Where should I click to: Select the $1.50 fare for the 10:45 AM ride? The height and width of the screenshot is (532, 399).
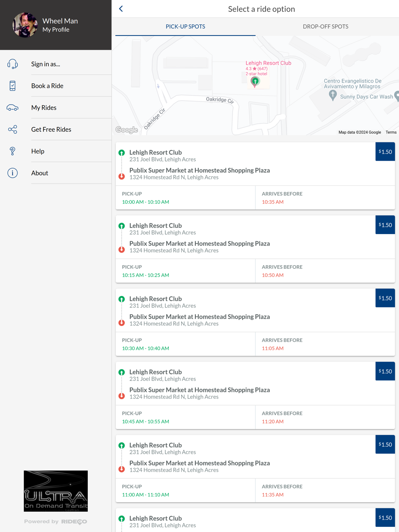tap(385, 371)
